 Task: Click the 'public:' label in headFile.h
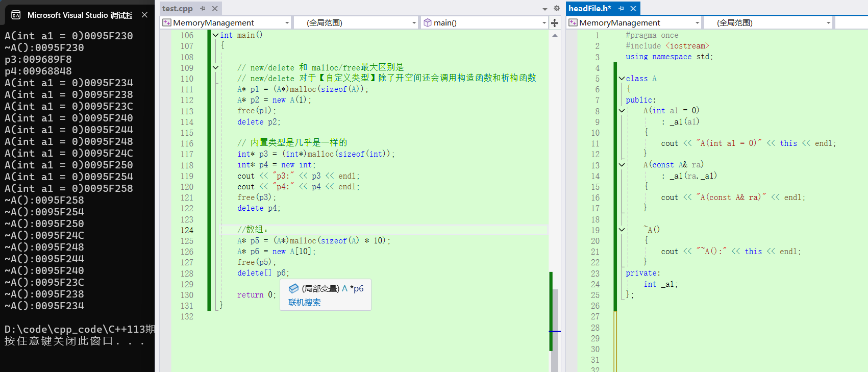[x=641, y=100]
